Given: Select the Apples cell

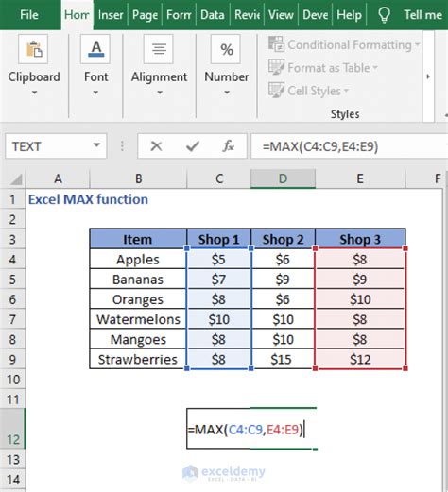Looking at the screenshot, I should (x=138, y=260).
